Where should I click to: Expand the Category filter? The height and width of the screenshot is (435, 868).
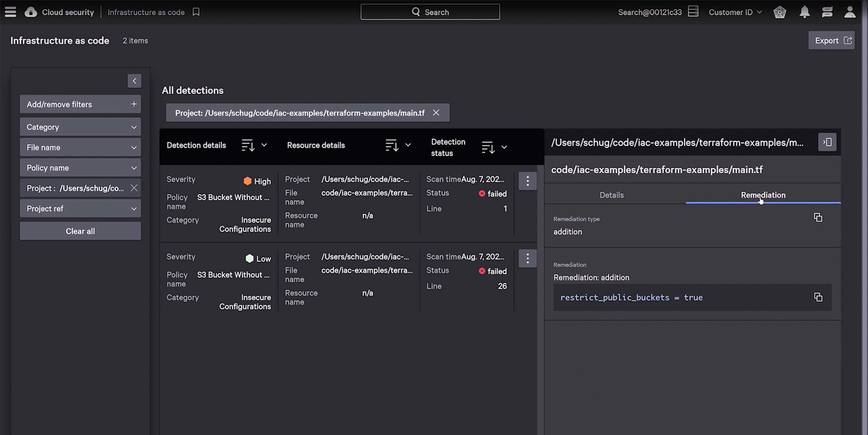click(80, 127)
